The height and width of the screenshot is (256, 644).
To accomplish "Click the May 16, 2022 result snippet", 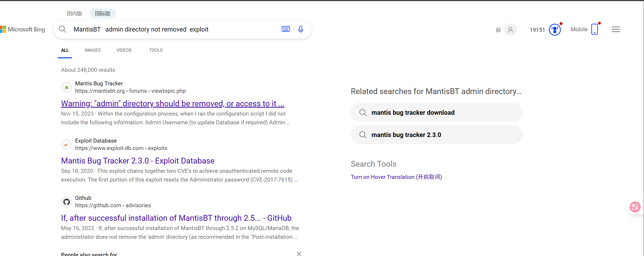I will (x=180, y=232).
